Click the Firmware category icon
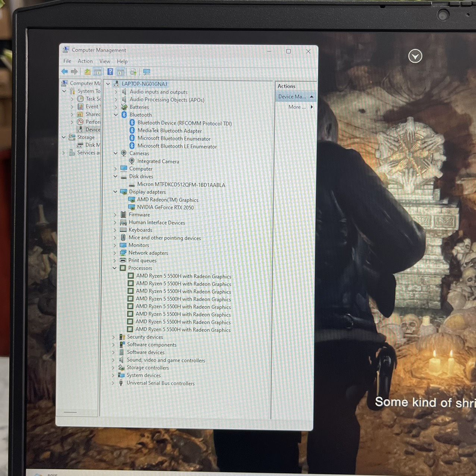Viewport: 476px width, 476px height. pyautogui.click(x=123, y=215)
